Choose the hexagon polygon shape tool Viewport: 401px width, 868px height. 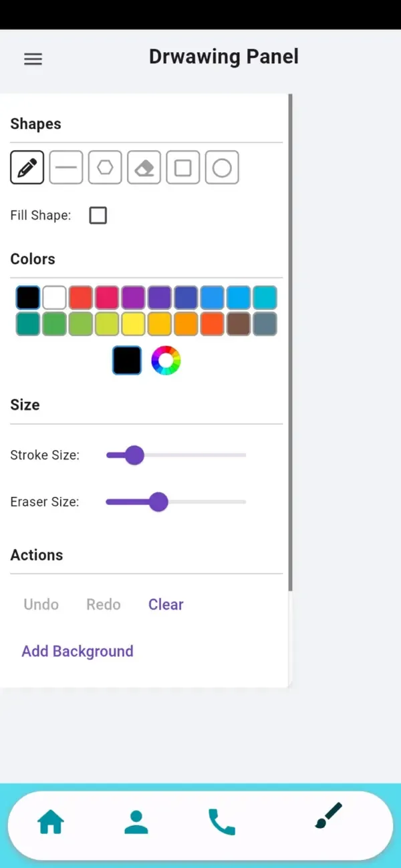(105, 167)
